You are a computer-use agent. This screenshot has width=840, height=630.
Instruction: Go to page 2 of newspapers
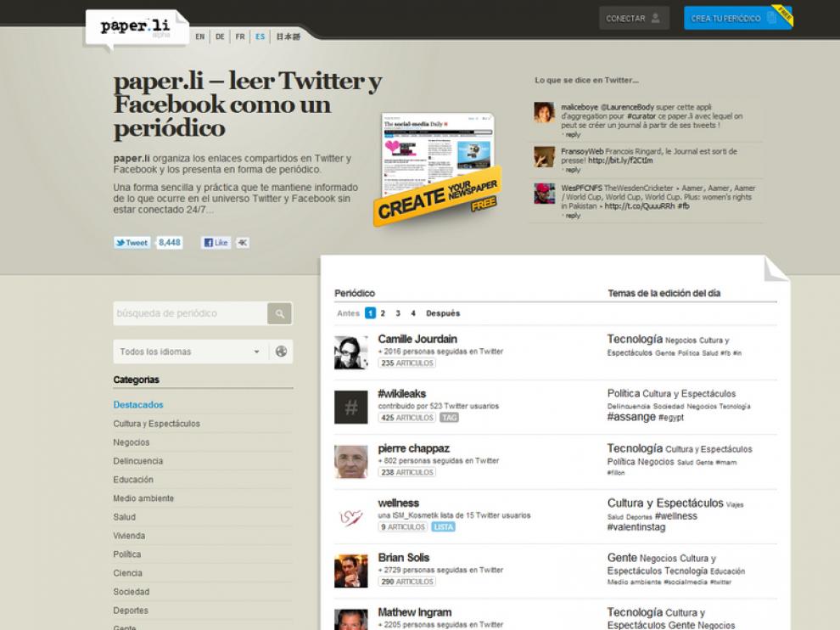point(383,313)
